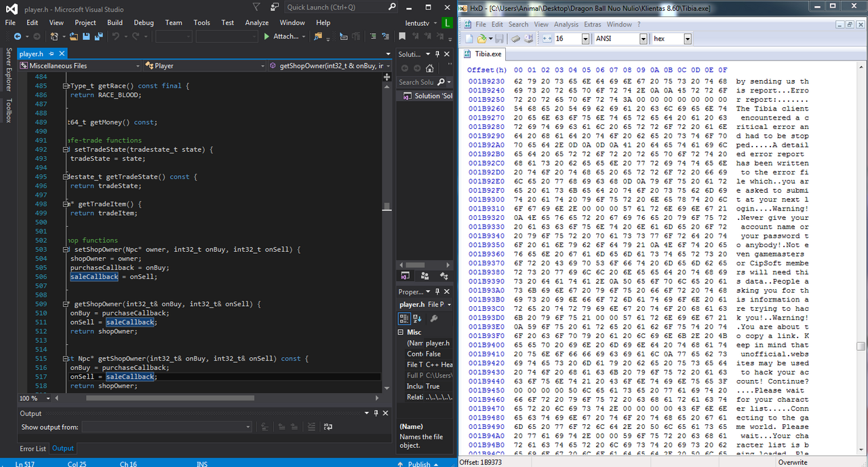Open the getShopOwner member dropdown

pyautogui.click(x=389, y=66)
